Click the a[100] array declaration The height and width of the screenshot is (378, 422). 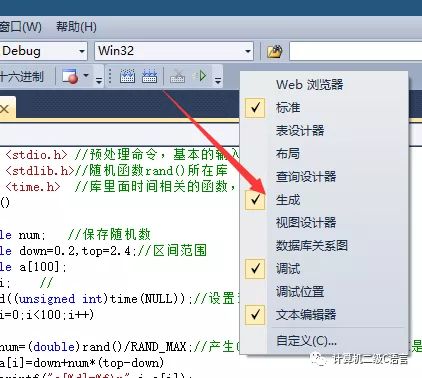pyautogui.click(x=43, y=267)
